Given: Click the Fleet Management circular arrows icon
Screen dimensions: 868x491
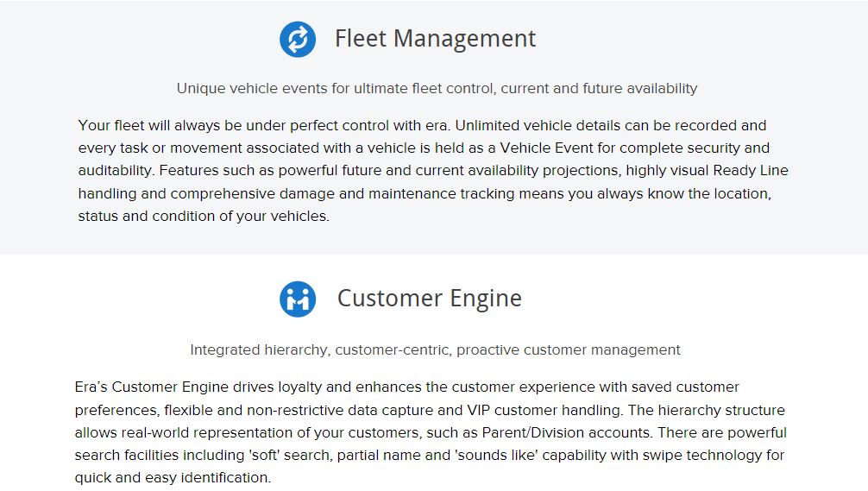Looking at the screenshot, I should coord(298,40).
